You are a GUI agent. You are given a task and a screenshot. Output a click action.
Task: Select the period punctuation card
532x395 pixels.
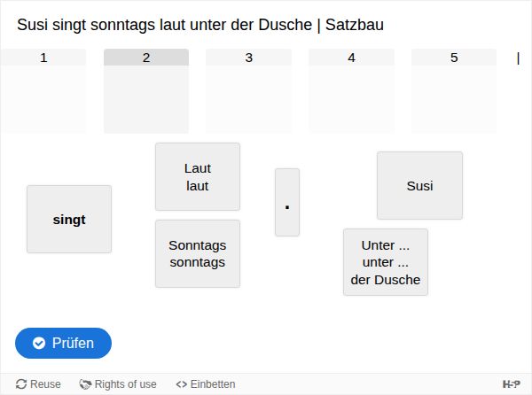coord(287,202)
